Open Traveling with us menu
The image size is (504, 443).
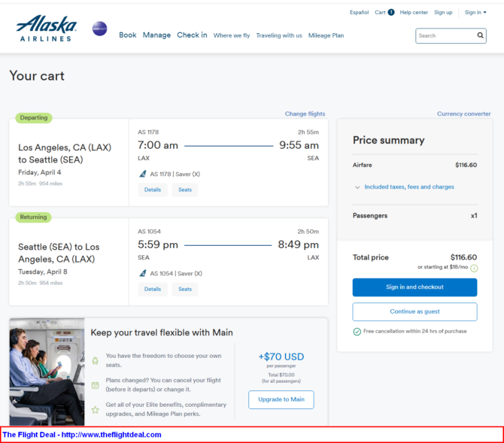pos(279,35)
